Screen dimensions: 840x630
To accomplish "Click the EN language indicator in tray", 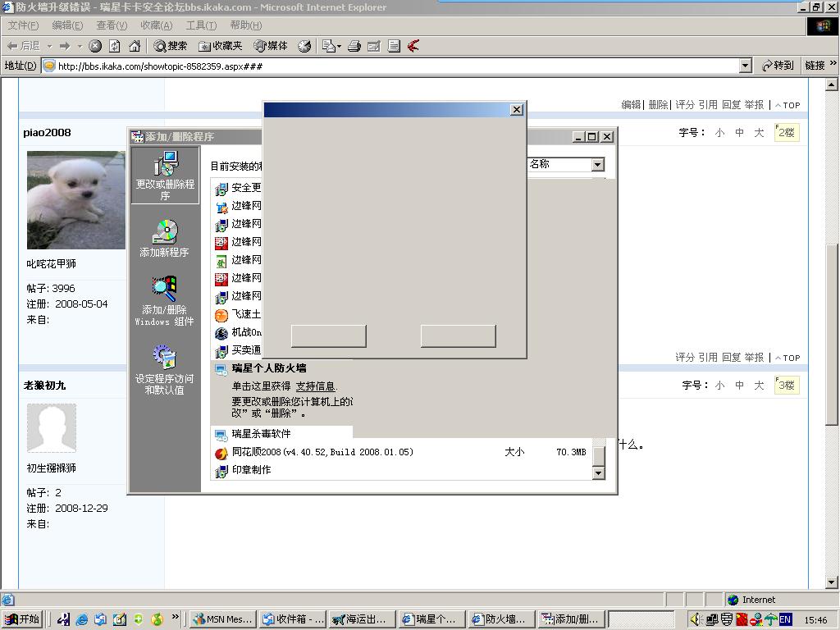I will point(785,619).
